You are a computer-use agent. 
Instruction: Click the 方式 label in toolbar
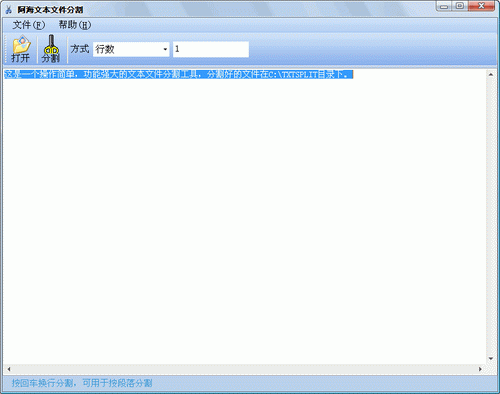(80, 49)
